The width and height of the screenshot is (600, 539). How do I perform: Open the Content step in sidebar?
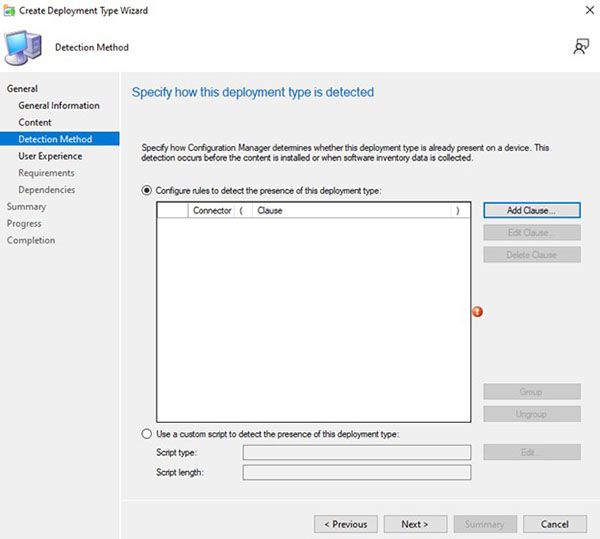(x=35, y=122)
